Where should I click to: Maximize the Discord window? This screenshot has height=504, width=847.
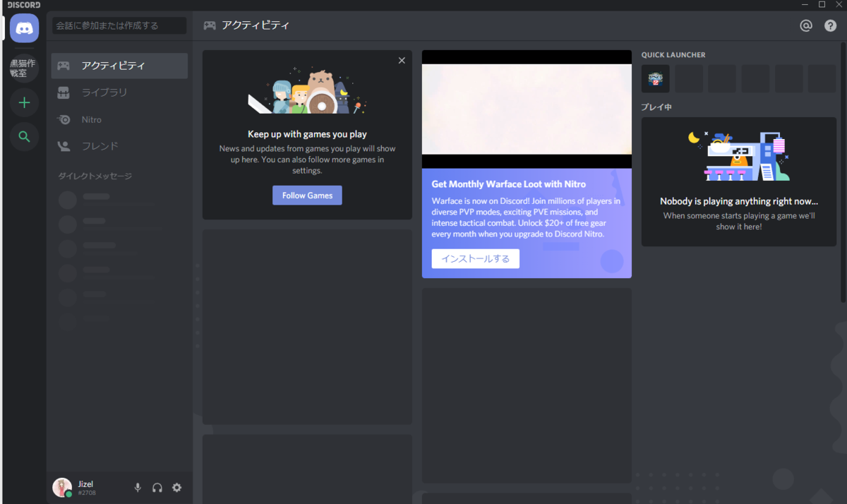(x=822, y=4)
